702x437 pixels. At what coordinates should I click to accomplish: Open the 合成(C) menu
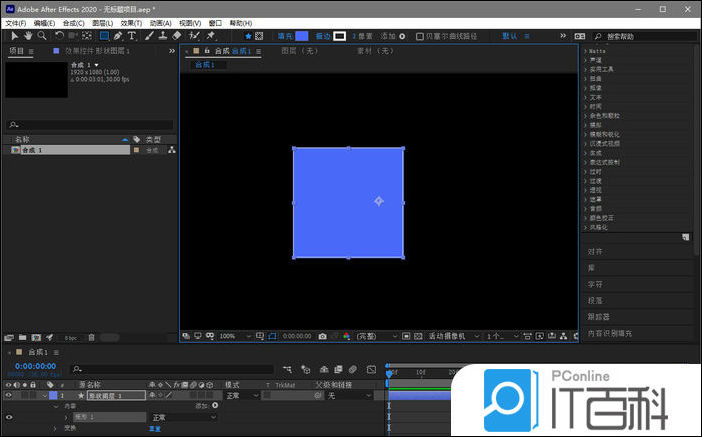(73, 22)
